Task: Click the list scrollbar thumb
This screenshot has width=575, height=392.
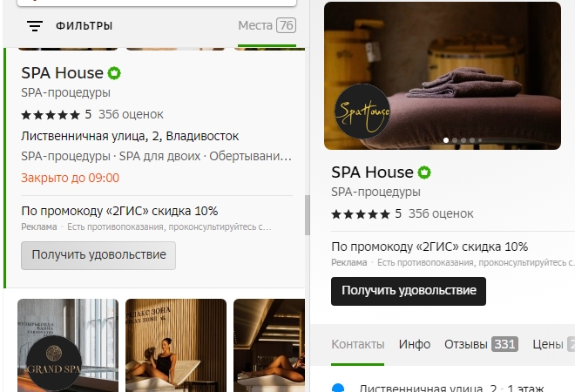Action: click(x=308, y=215)
